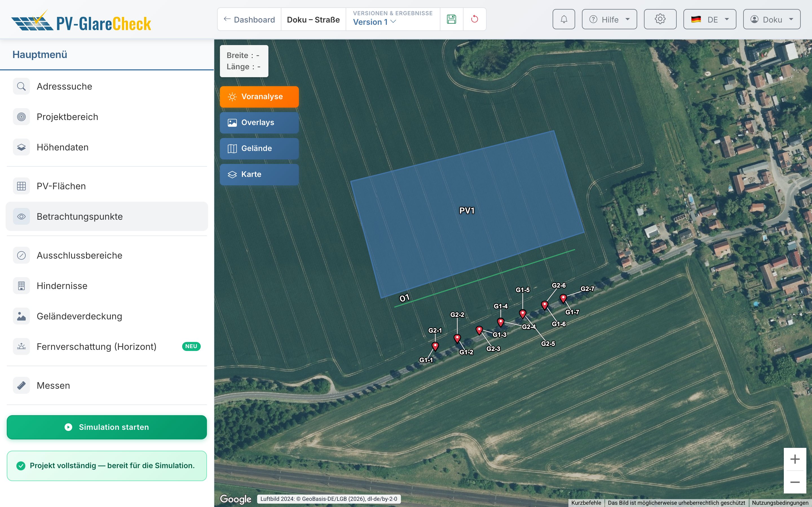Open Fernverschattung (Horizont) menu entry

pyautogui.click(x=107, y=346)
